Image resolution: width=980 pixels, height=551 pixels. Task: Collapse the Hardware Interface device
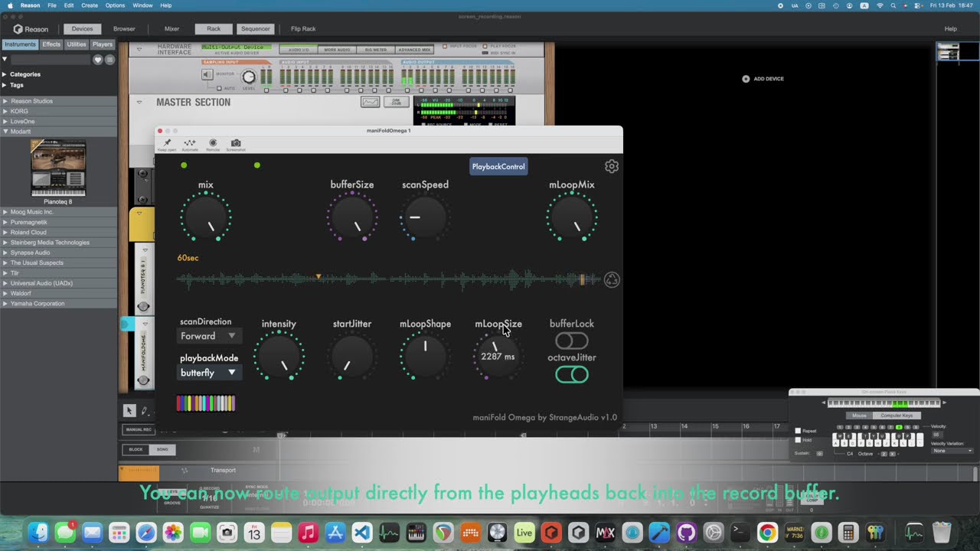[x=139, y=49]
